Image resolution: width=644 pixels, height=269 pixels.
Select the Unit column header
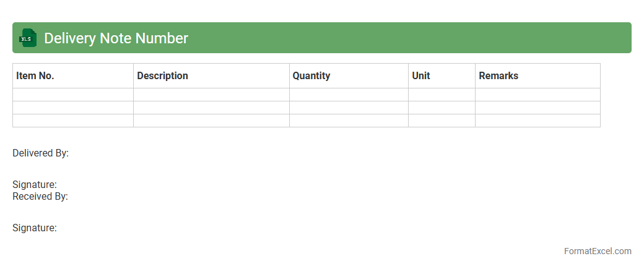click(x=421, y=76)
